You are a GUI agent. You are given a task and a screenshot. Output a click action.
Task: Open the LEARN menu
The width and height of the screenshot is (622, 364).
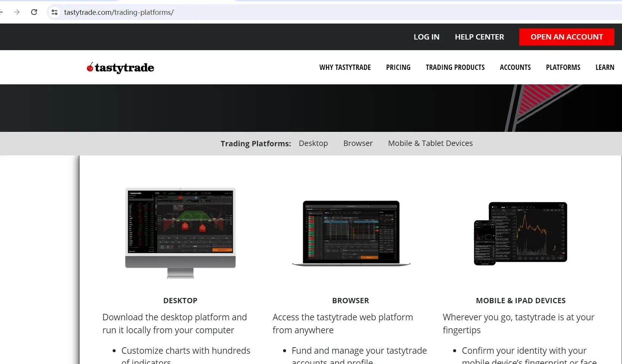tap(605, 67)
